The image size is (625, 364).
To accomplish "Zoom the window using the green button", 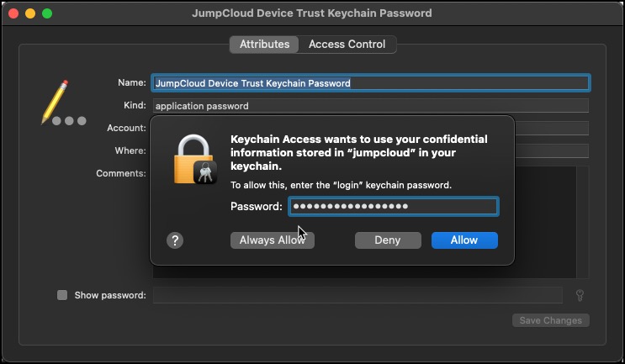I will (47, 13).
